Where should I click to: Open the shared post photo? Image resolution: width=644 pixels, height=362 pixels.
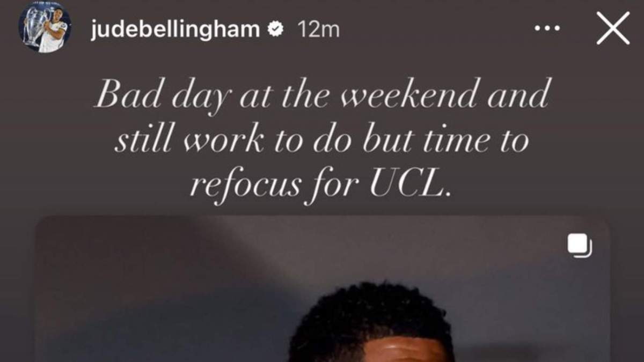(322, 290)
